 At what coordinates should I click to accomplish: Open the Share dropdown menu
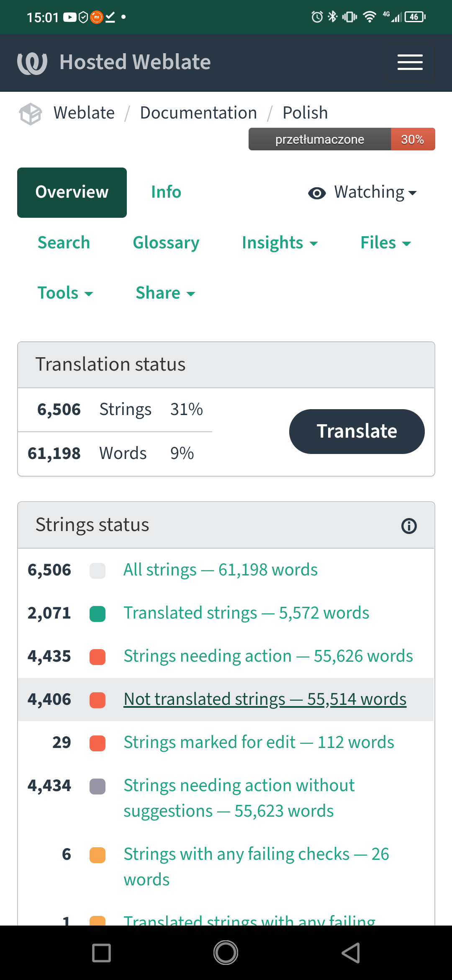click(165, 293)
